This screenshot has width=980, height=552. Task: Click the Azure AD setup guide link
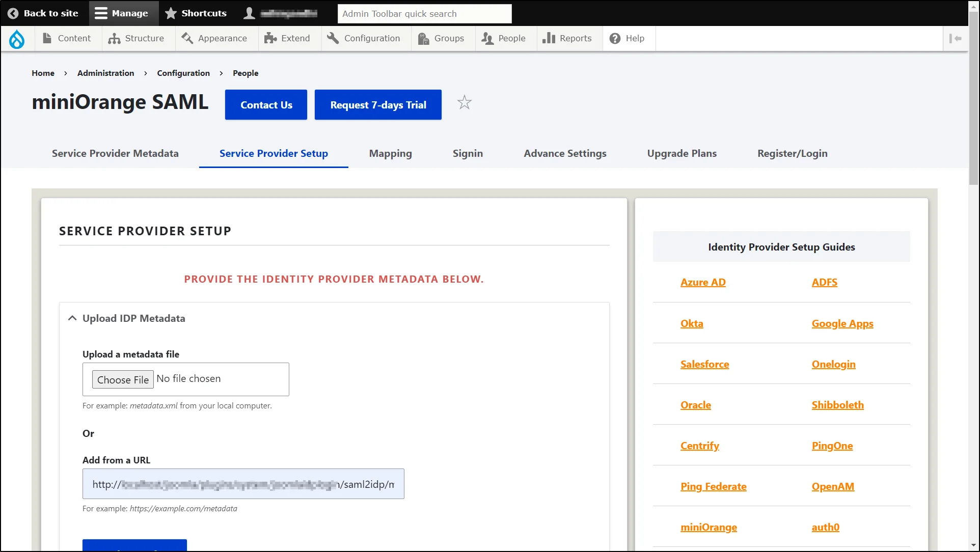702,282
